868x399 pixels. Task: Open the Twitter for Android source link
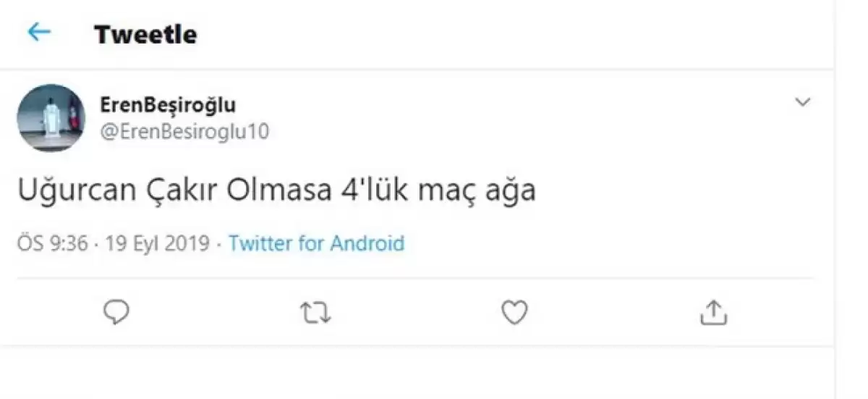(316, 243)
